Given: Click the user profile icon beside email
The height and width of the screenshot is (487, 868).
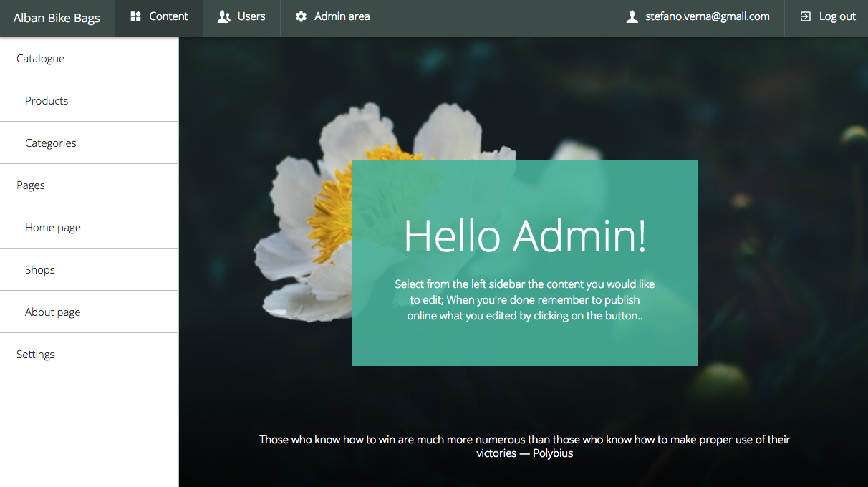Looking at the screenshot, I should pyautogui.click(x=632, y=16).
